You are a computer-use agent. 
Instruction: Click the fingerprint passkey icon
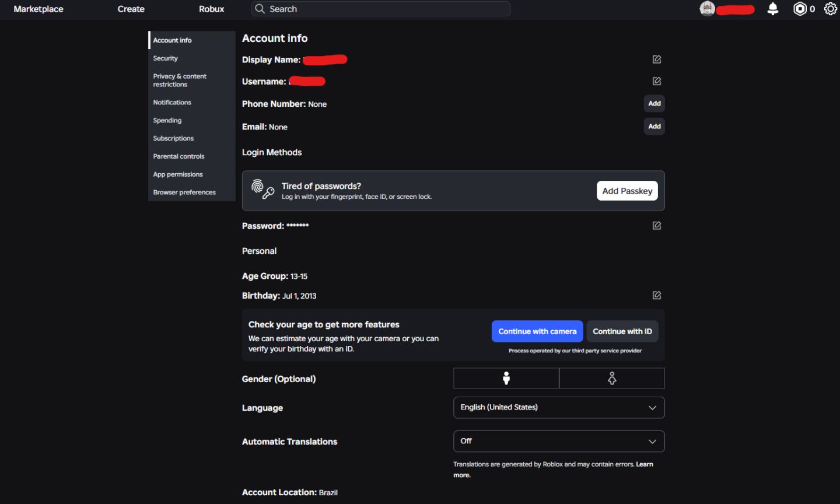coord(262,190)
